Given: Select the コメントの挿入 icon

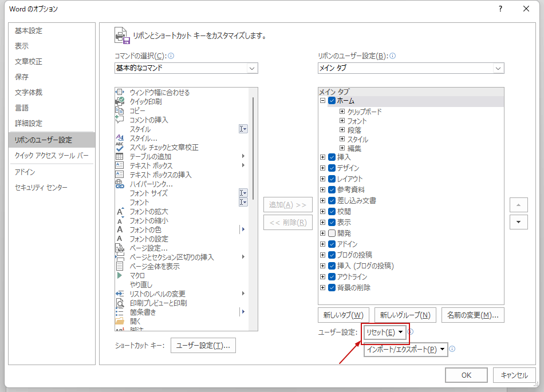Looking at the screenshot, I should [x=119, y=120].
